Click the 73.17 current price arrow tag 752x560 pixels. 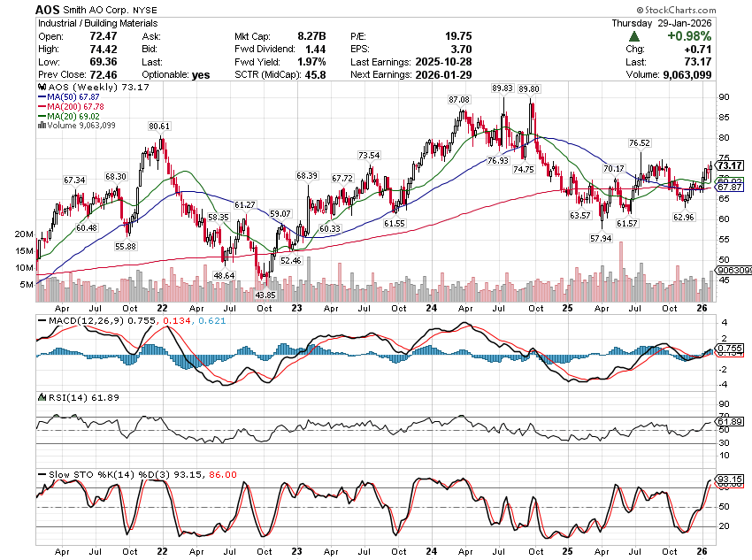[728, 165]
